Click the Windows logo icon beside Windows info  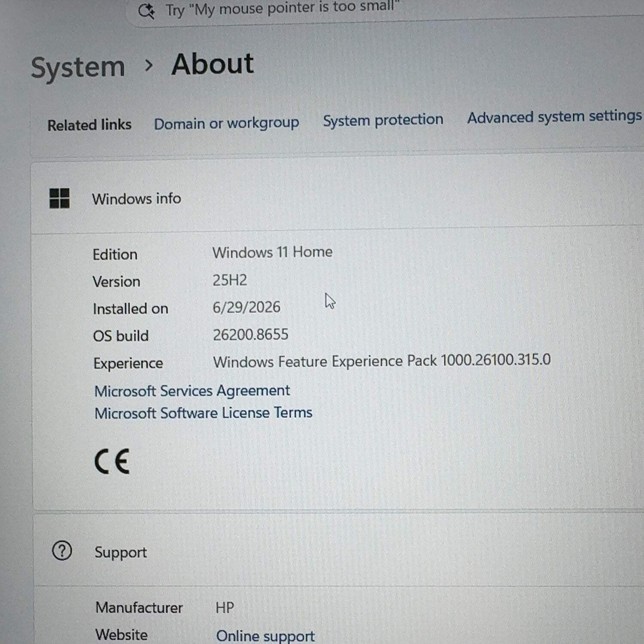point(59,198)
